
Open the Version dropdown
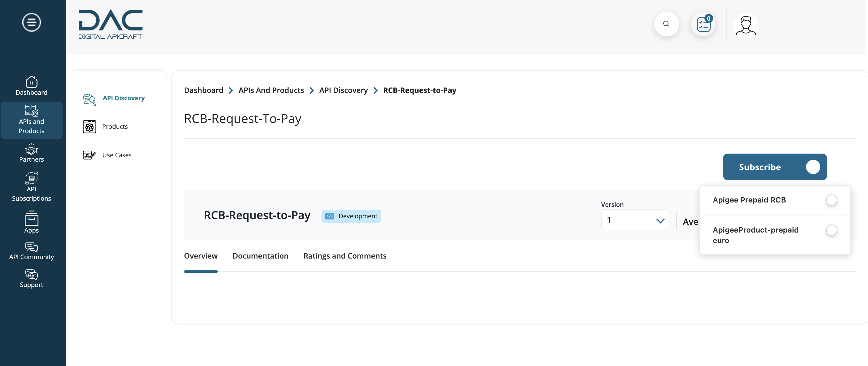pos(635,220)
